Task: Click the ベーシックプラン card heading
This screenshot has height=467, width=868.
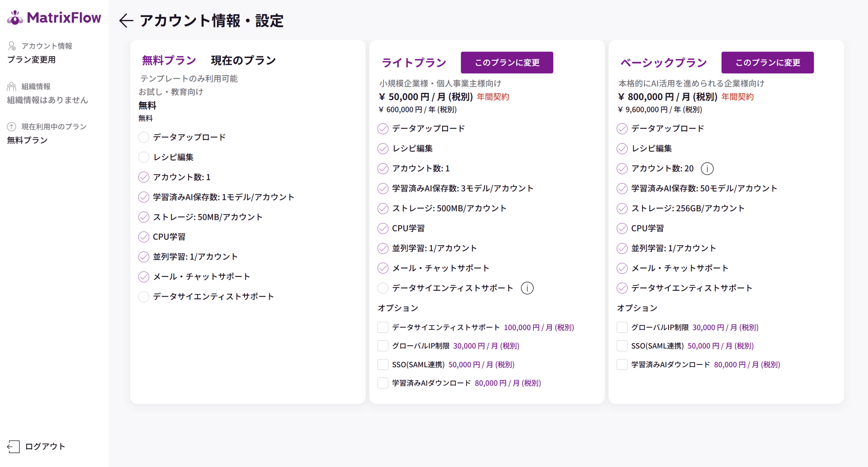Action: (664, 62)
